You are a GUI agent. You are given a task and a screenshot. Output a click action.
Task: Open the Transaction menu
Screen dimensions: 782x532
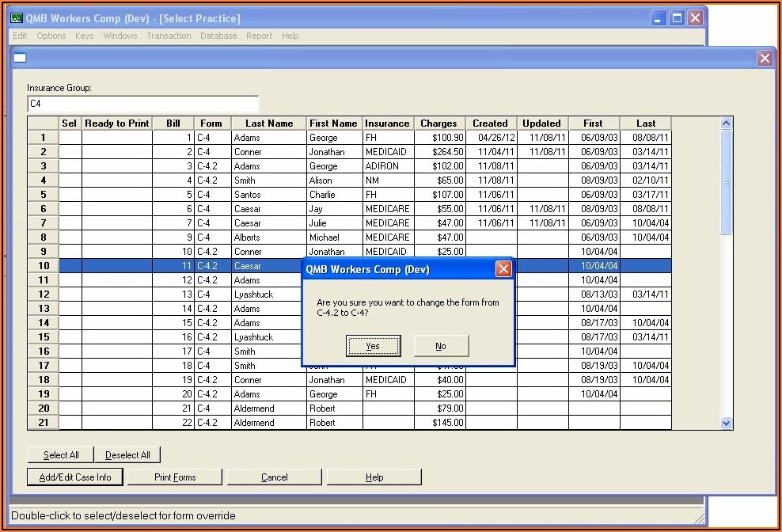tap(169, 36)
